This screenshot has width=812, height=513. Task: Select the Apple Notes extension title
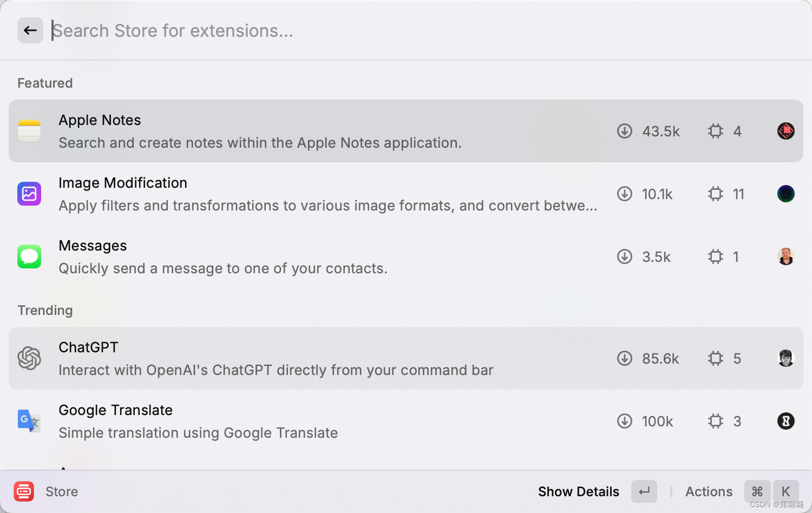[100, 120]
